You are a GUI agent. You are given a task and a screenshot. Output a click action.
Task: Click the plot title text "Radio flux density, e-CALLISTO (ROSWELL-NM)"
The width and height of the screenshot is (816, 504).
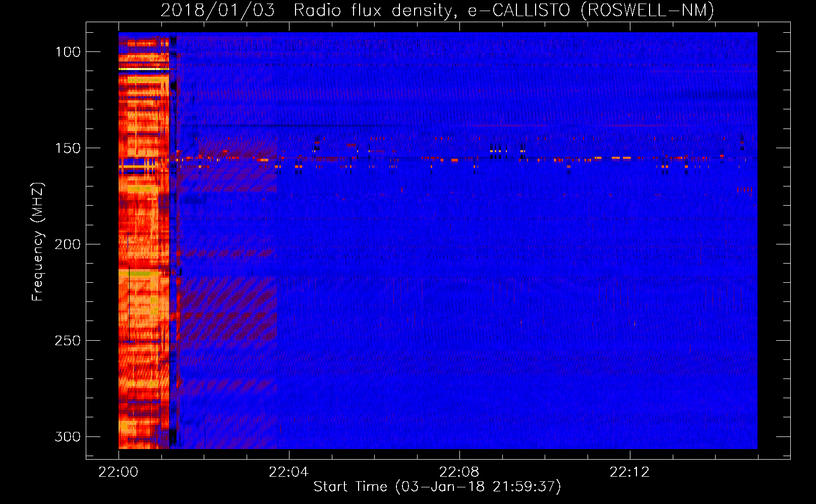(504, 10)
